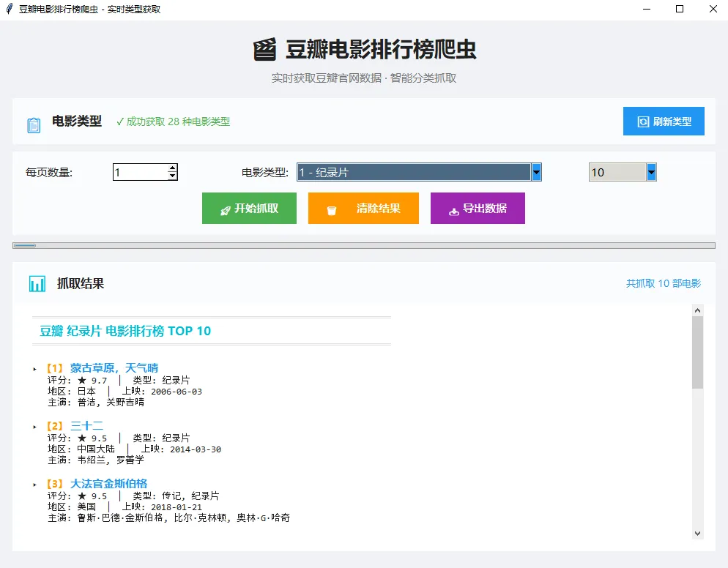Click the refresh icon on the 刷新类型 button

(x=643, y=122)
